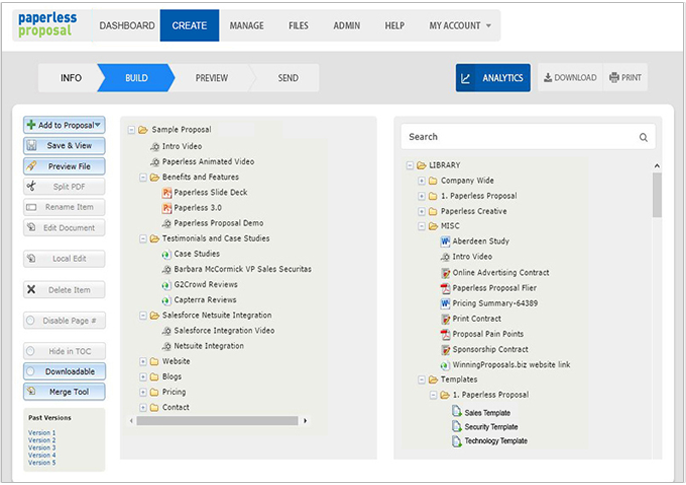Open the Dashboard menu
This screenshot has height=485, width=686.
click(127, 26)
